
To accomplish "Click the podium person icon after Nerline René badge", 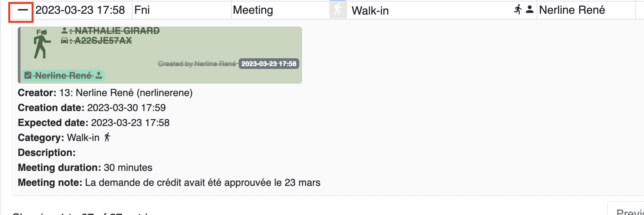I will tap(99, 75).
